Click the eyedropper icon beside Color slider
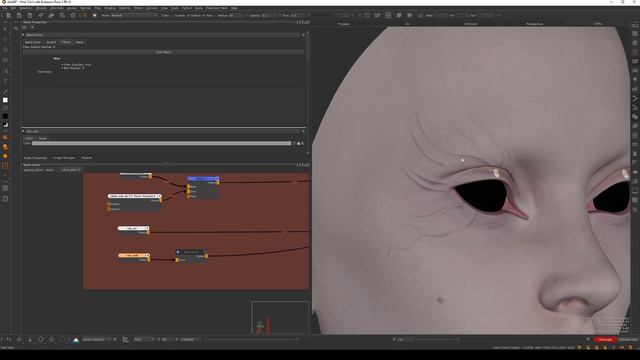This screenshot has height=360, width=640. pyautogui.click(x=302, y=143)
